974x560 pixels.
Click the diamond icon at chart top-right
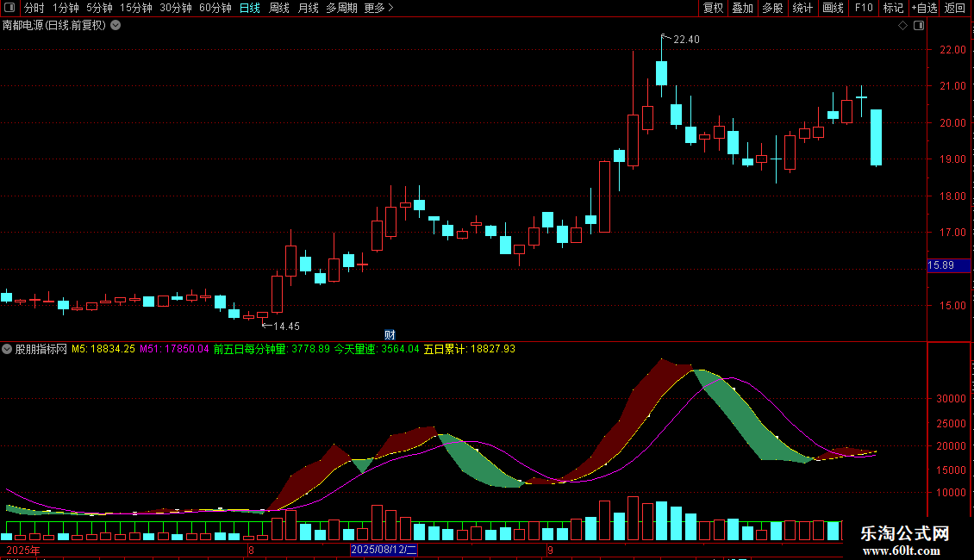(x=902, y=26)
